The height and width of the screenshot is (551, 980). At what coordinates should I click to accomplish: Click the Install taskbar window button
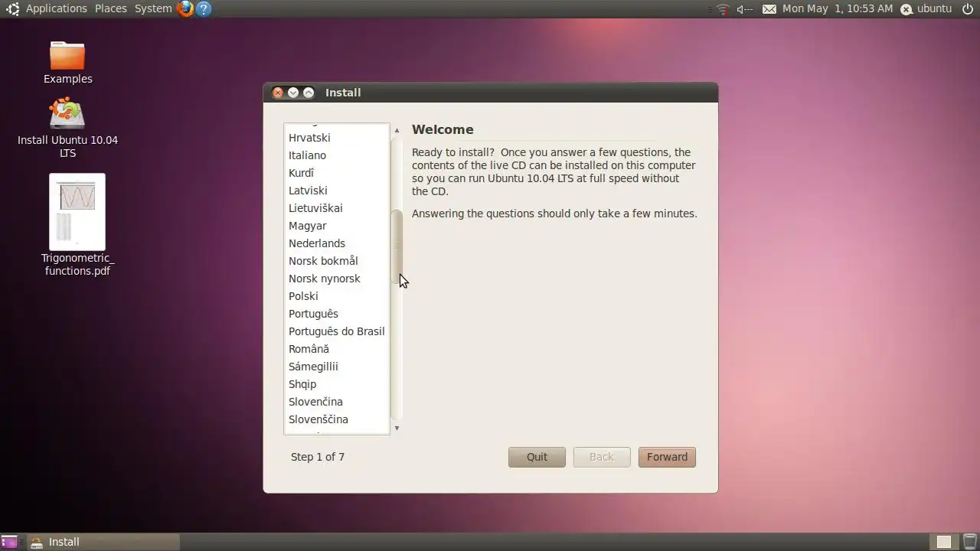coord(103,542)
